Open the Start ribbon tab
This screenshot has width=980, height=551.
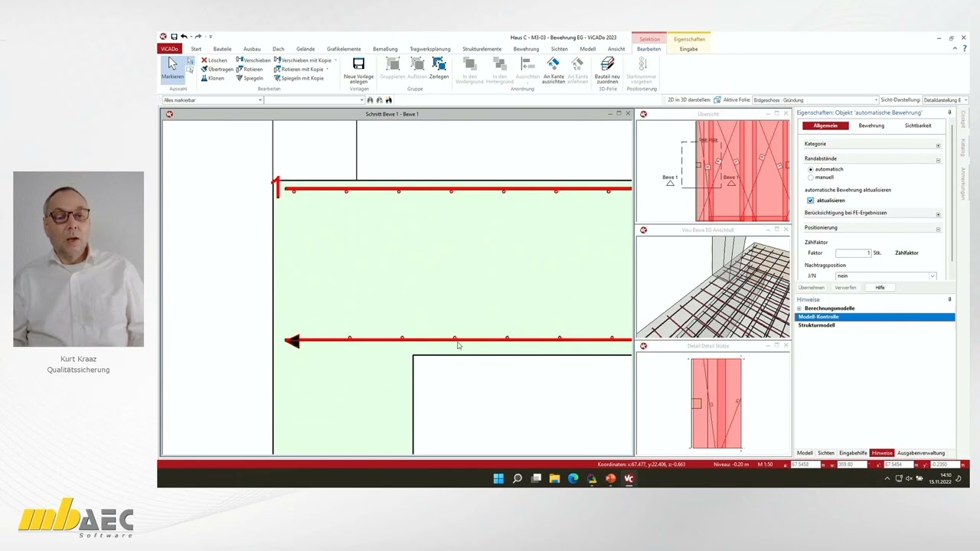[196, 49]
